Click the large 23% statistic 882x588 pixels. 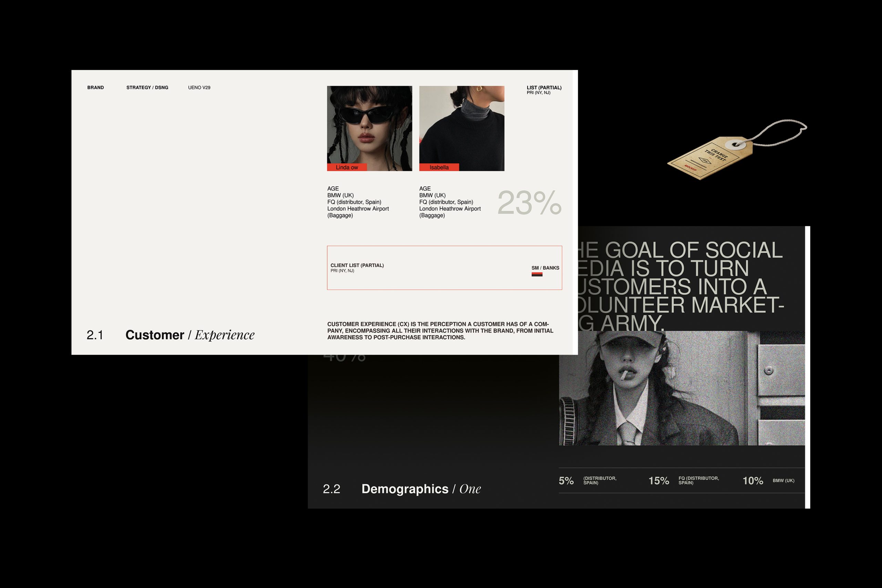529,203
